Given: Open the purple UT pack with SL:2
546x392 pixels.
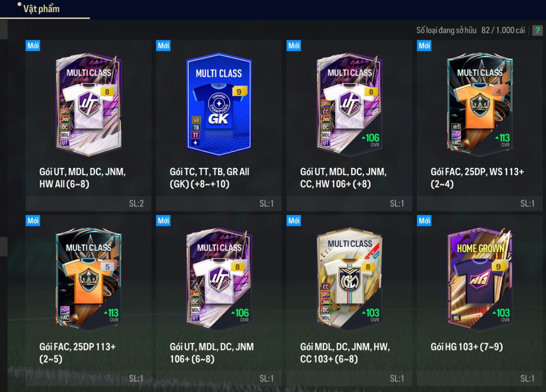Looking at the screenshot, I should [88, 104].
